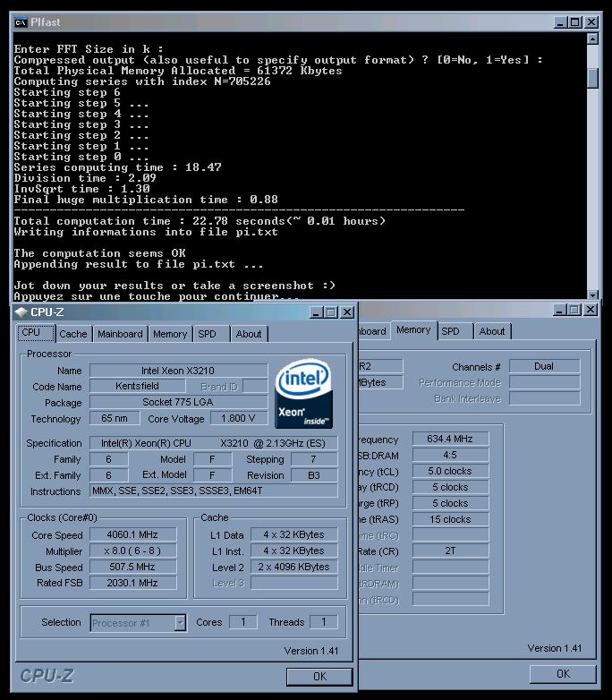Click Total computation time line in PIfast
This screenshot has height=700, width=612.
[200, 221]
